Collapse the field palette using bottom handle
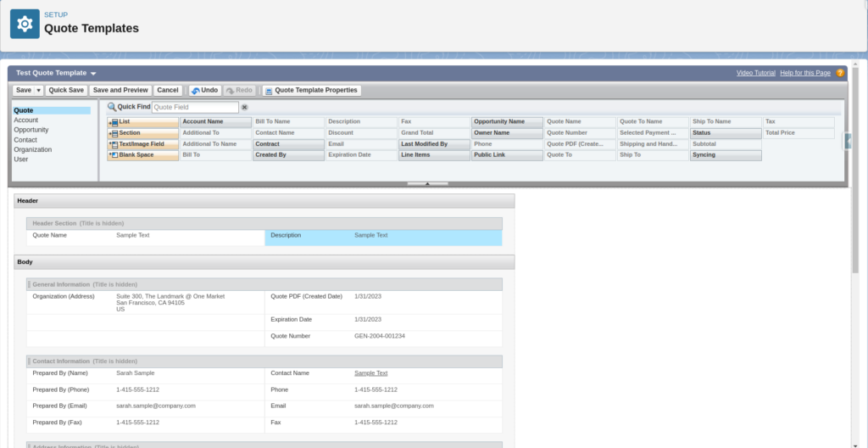 tap(427, 183)
